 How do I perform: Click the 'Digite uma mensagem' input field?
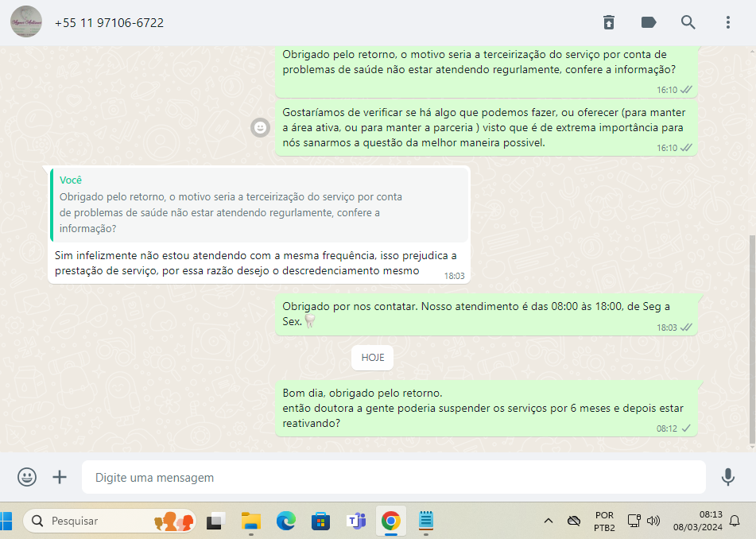(x=394, y=478)
